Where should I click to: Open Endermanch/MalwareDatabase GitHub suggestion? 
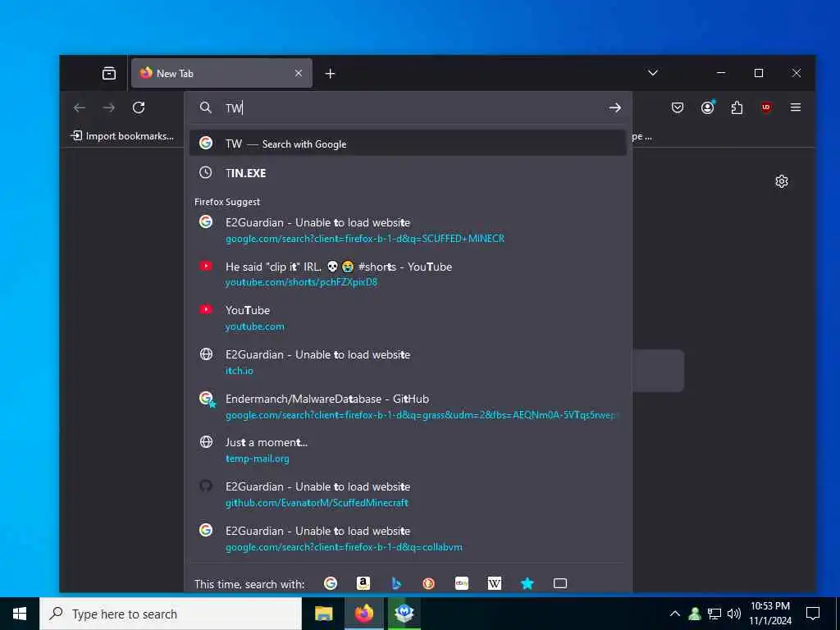coord(408,406)
